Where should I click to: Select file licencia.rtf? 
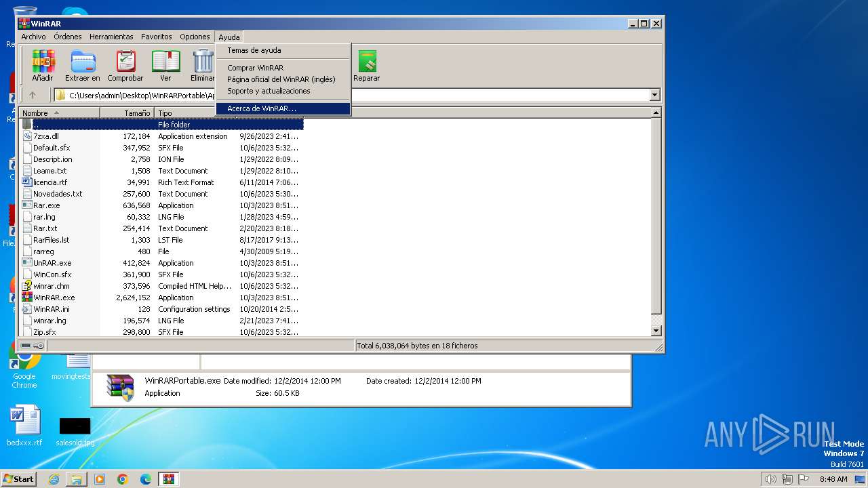coord(50,182)
